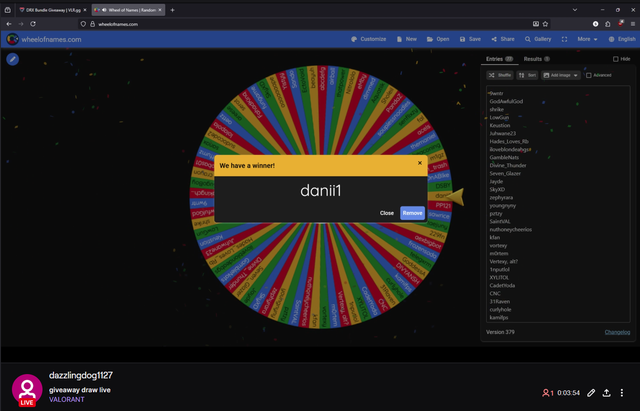The width and height of the screenshot is (640, 411).
Task: Open the stream three-dot options menu
Action: 622,393
